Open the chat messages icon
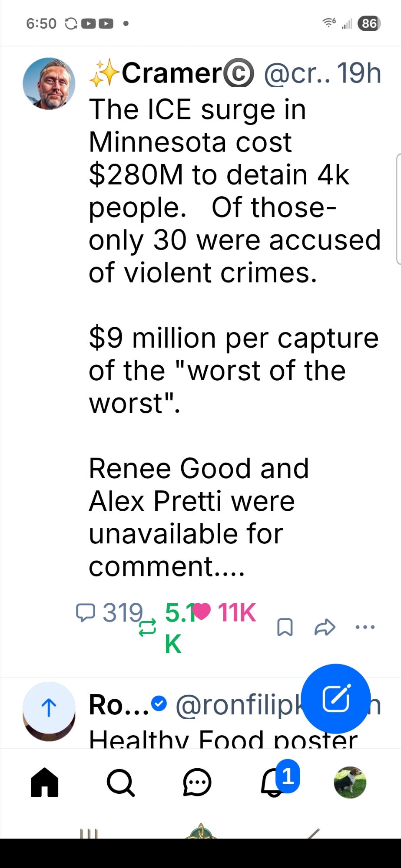 pyautogui.click(x=197, y=783)
